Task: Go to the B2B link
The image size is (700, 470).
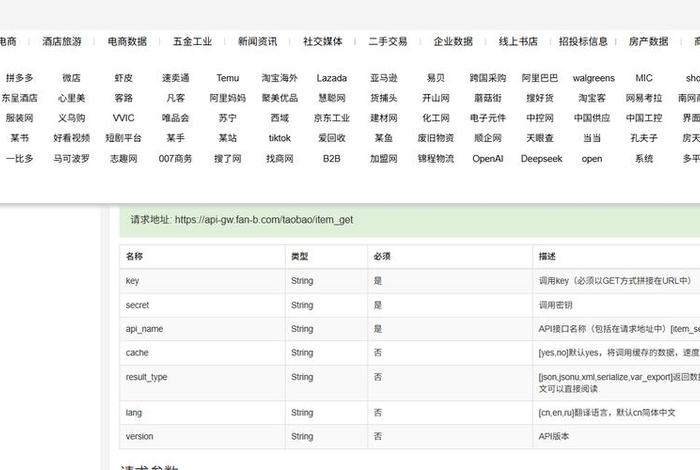Action: [332, 158]
